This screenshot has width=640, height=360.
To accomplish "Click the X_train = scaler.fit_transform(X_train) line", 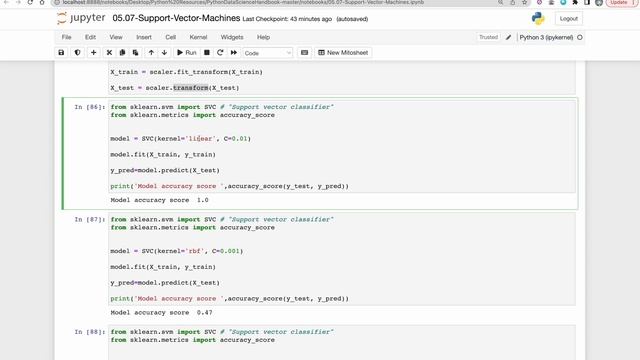I will pos(186,72).
